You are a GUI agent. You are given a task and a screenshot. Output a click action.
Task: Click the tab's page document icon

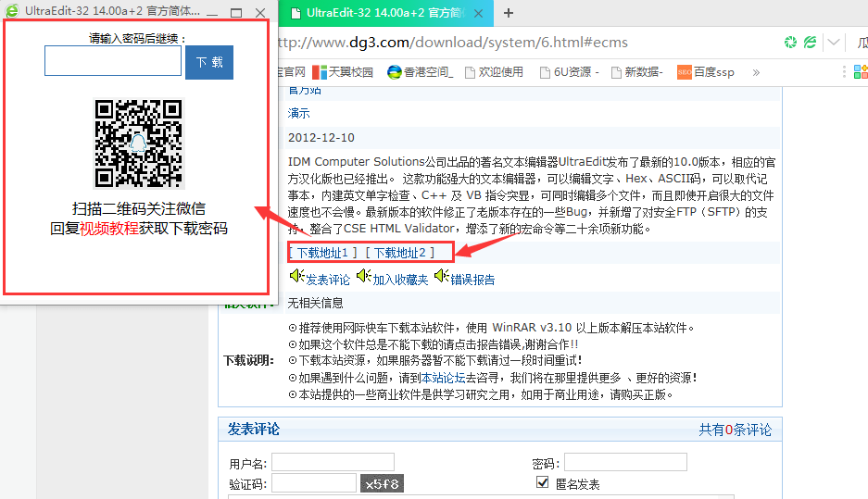tap(296, 13)
